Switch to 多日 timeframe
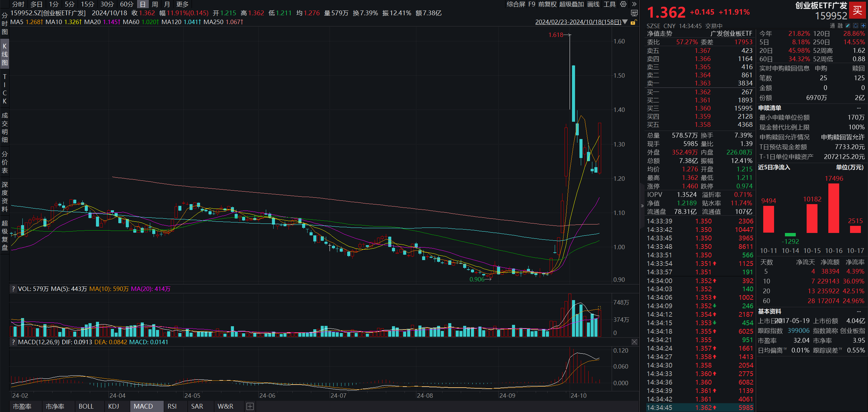Screen dimensions: 868x412 pyautogui.click(x=37, y=4)
